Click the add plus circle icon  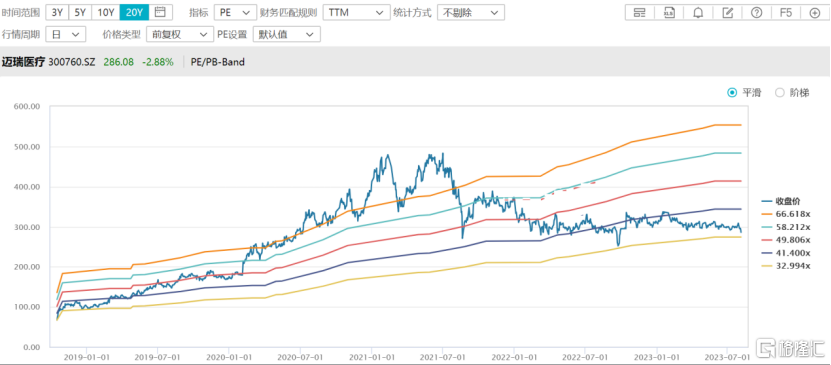tap(815, 12)
